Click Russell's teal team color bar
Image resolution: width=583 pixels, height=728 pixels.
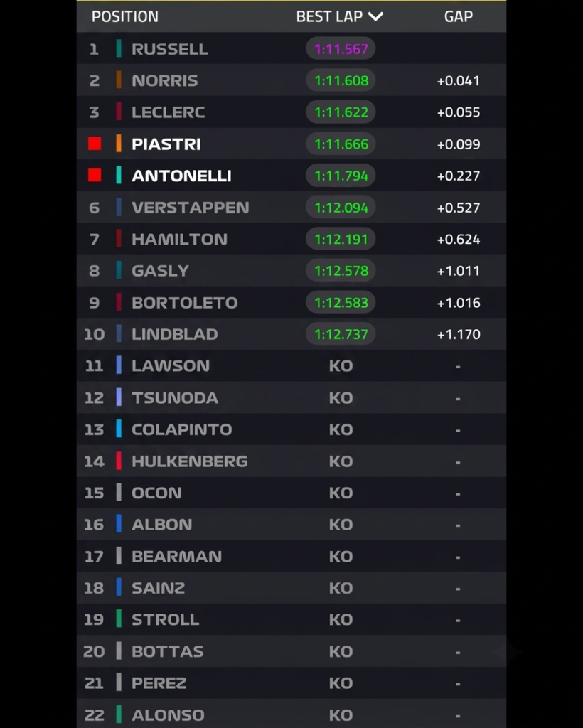(x=119, y=48)
